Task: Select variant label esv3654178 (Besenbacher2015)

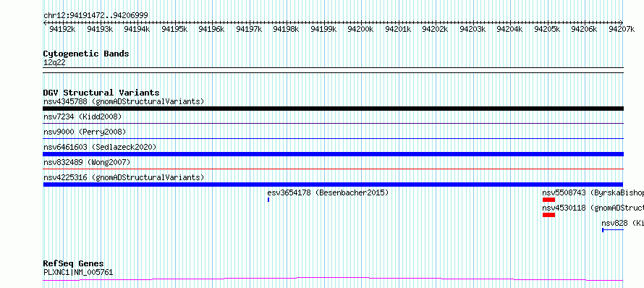Action: (328, 192)
